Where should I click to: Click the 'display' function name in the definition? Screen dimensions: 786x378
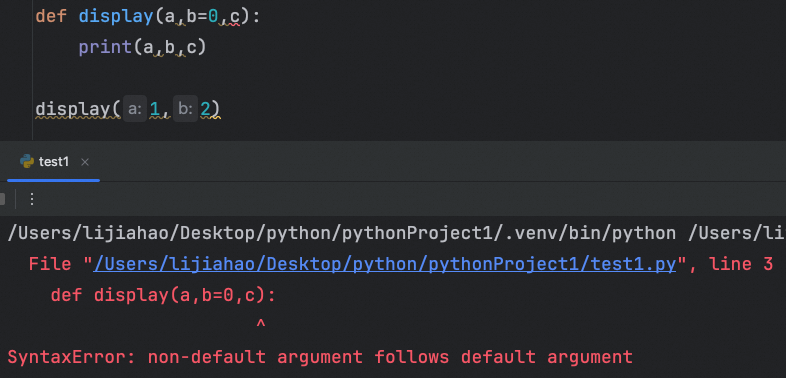(x=116, y=17)
